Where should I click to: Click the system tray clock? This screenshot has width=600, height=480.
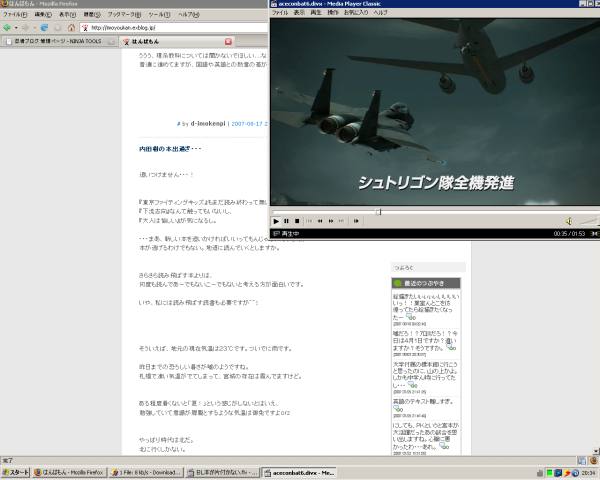pos(589,473)
